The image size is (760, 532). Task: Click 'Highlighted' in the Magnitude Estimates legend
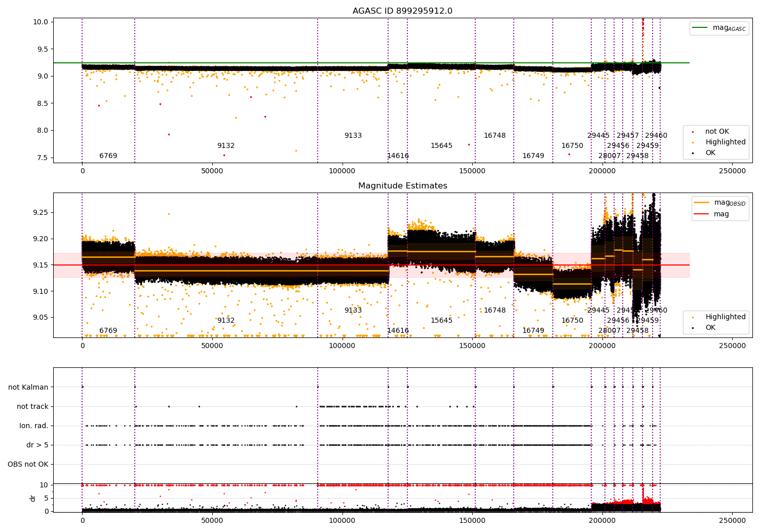point(726,317)
